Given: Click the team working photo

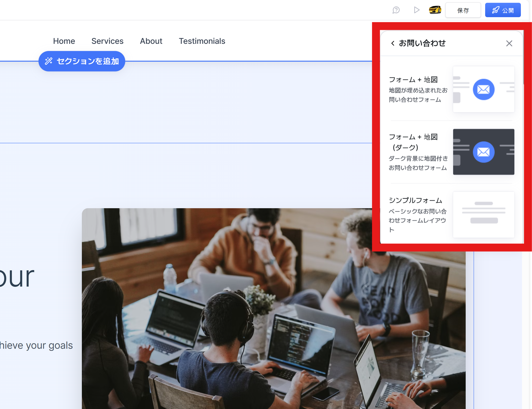Looking at the screenshot, I should tap(274, 308).
